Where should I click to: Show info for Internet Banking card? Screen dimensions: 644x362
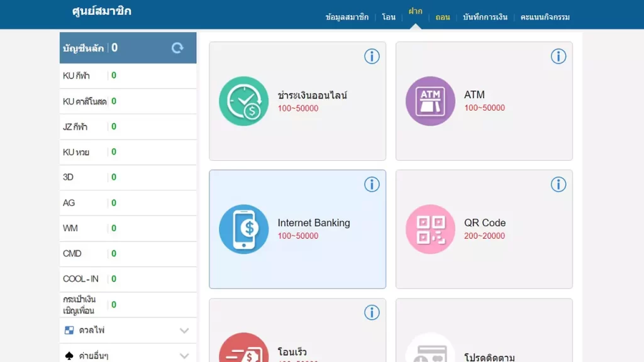point(372,184)
